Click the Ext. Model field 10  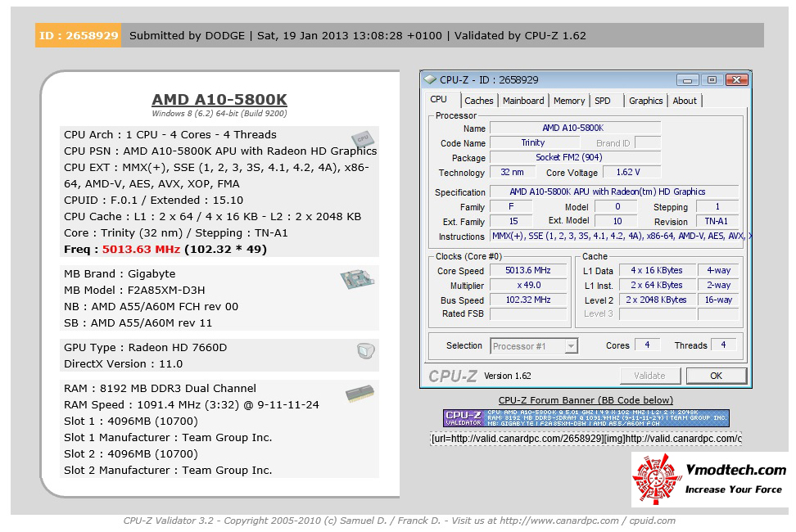click(616, 222)
